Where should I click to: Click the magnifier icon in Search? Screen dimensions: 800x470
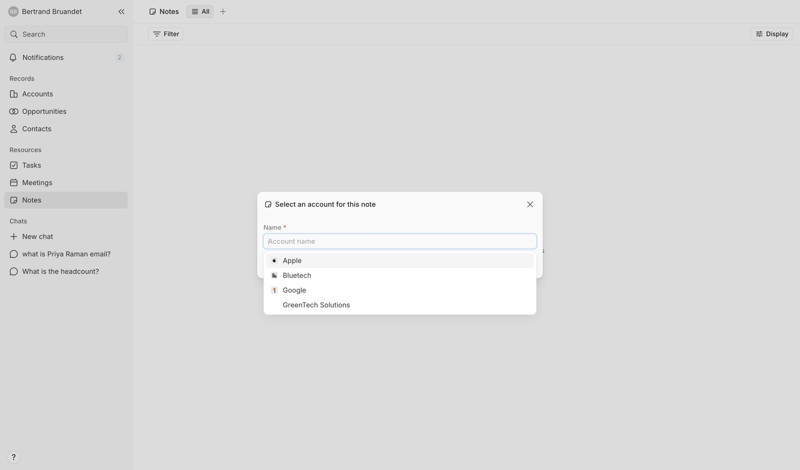click(14, 34)
